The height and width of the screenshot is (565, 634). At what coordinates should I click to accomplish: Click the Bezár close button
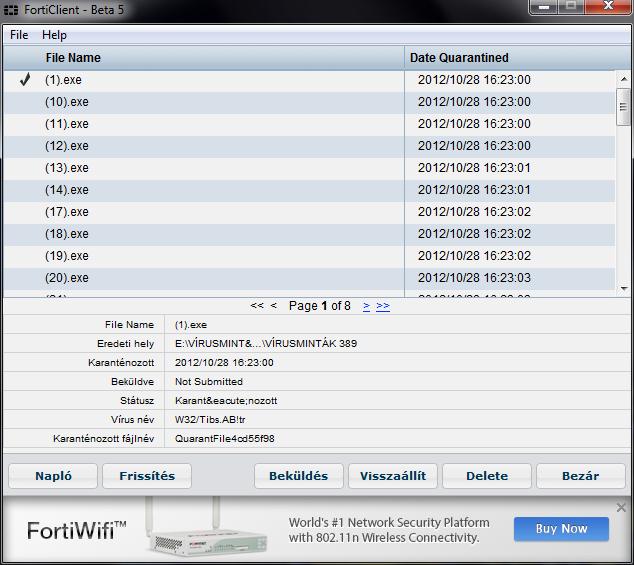click(x=581, y=476)
